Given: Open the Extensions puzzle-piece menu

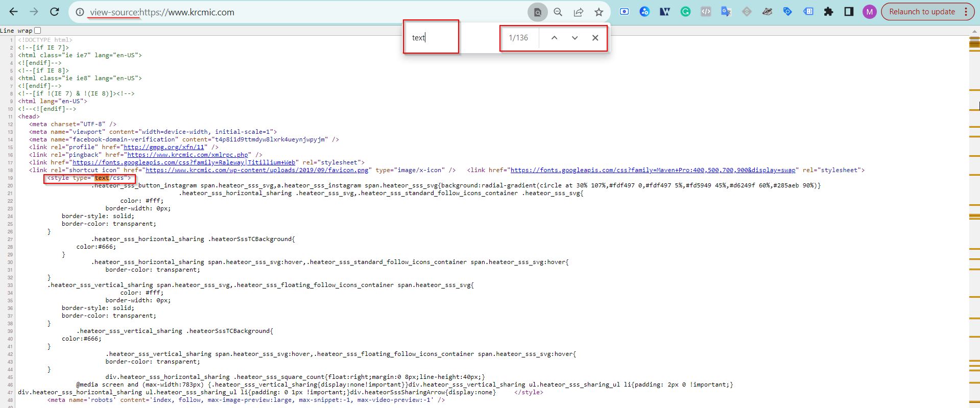Looking at the screenshot, I should [x=828, y=12].
